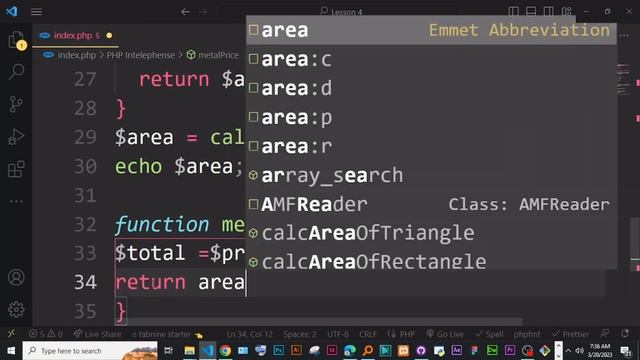The height and width of the screenshot is (360, 640).
Task: Go forward with the right arrow
Action: click(203, 12)
